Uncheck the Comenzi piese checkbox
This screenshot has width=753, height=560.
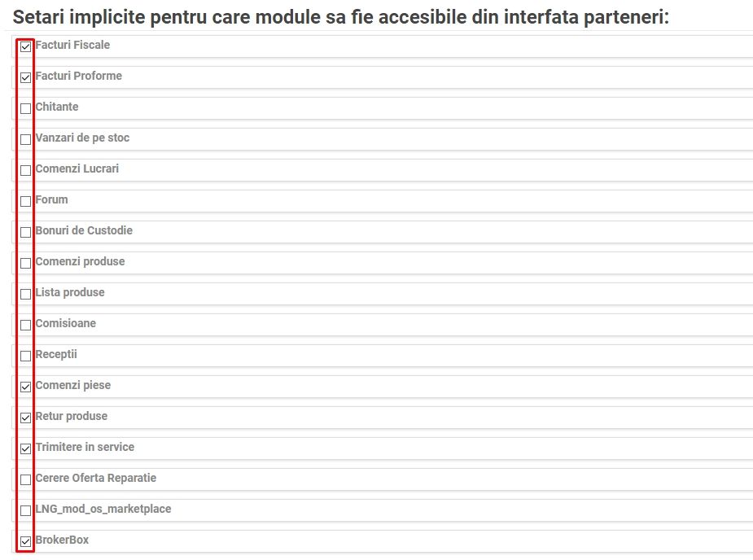25,387
